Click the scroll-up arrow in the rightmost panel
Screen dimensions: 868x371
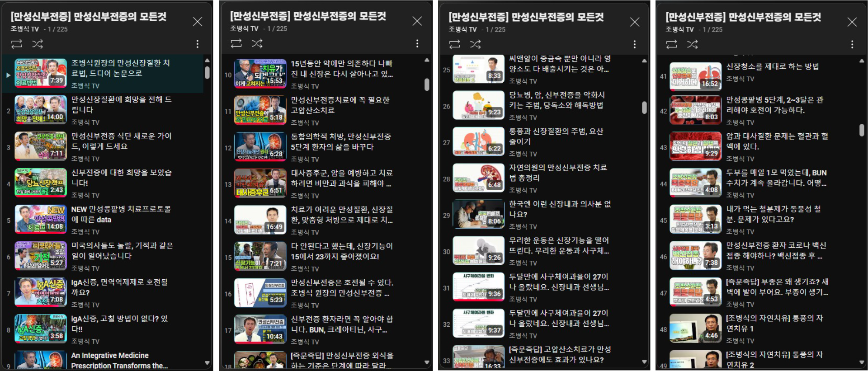pos(862,61)
